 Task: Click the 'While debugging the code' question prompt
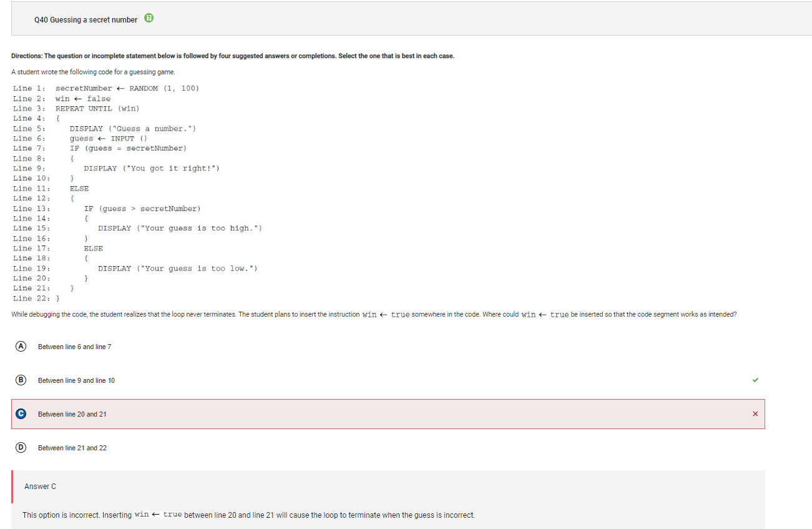tap(374, 314)
